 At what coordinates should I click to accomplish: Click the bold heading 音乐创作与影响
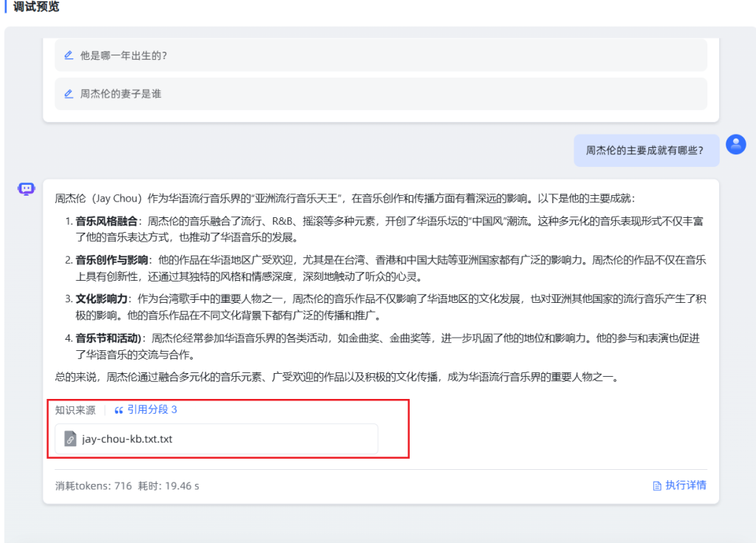pyautogui.click(x=111, y=260)
